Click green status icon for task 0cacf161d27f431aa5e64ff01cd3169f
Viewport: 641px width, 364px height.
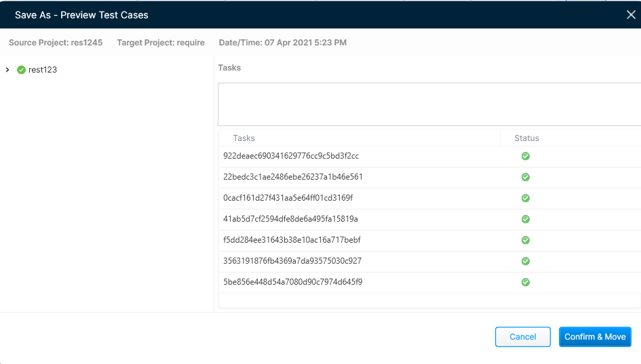point(525,198)
